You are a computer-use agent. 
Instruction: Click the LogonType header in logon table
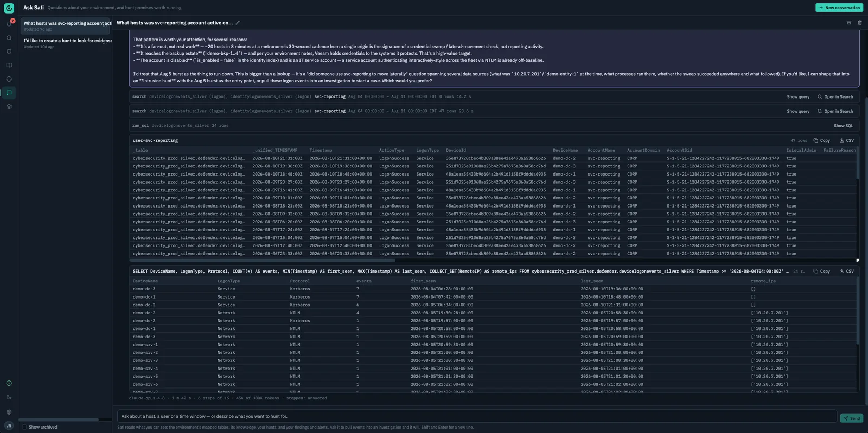pyautogui.click(x=427, y=150)
